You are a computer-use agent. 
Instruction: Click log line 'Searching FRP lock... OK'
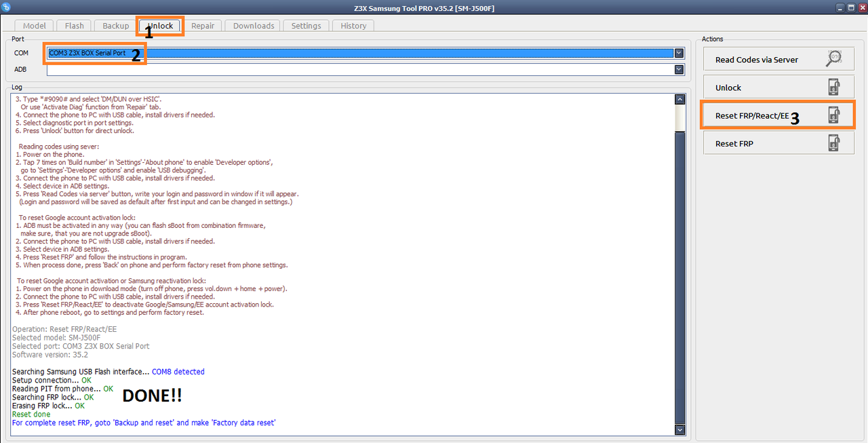(53, 398)
